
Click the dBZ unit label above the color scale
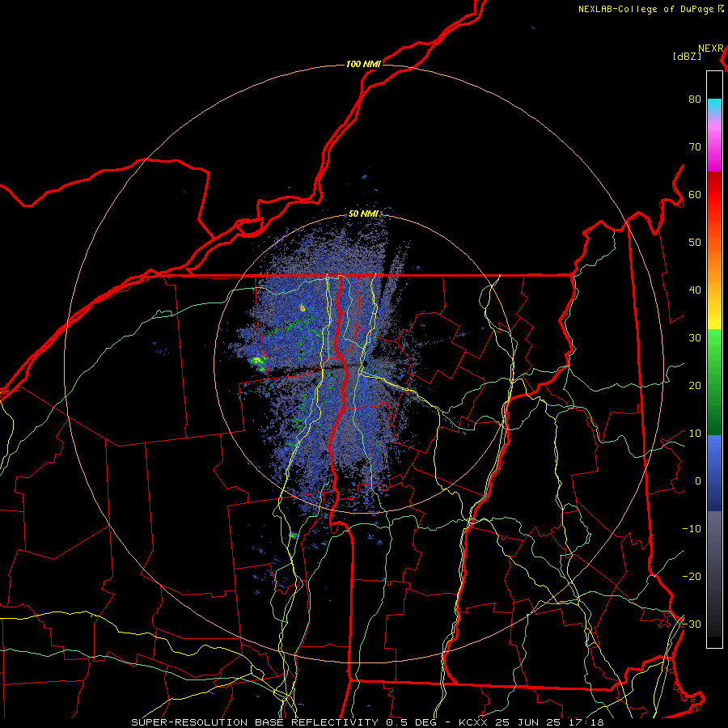coord(687,57)
